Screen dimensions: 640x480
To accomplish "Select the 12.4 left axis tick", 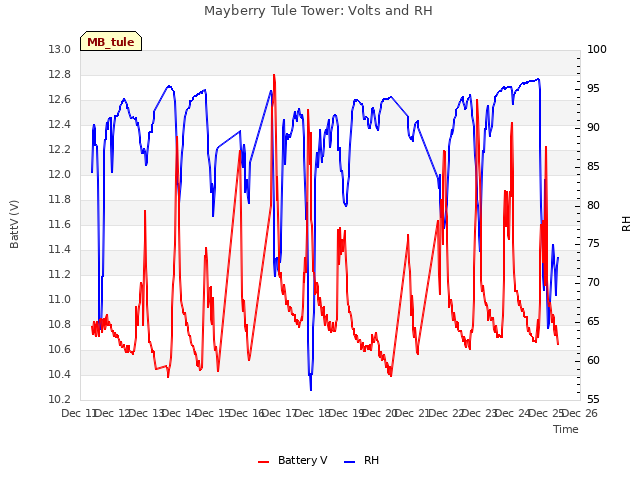I will coord(60,124).
